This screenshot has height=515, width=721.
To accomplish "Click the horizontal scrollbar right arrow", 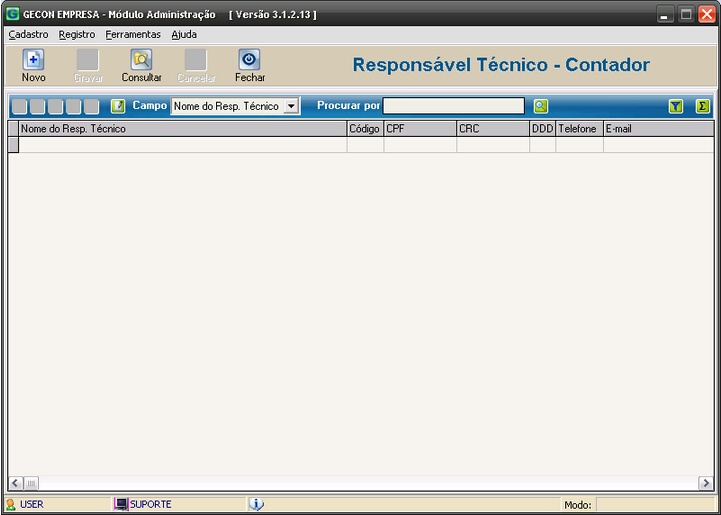I will tap(706, 483).
